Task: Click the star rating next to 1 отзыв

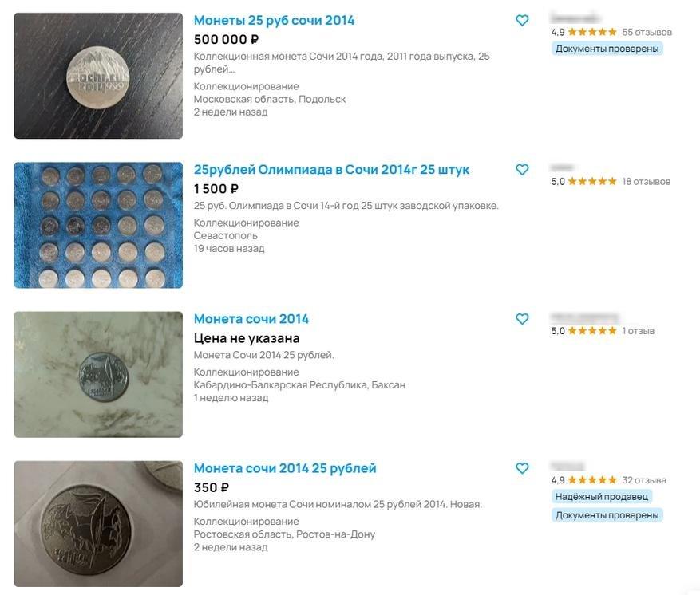Action: (591, 331)
